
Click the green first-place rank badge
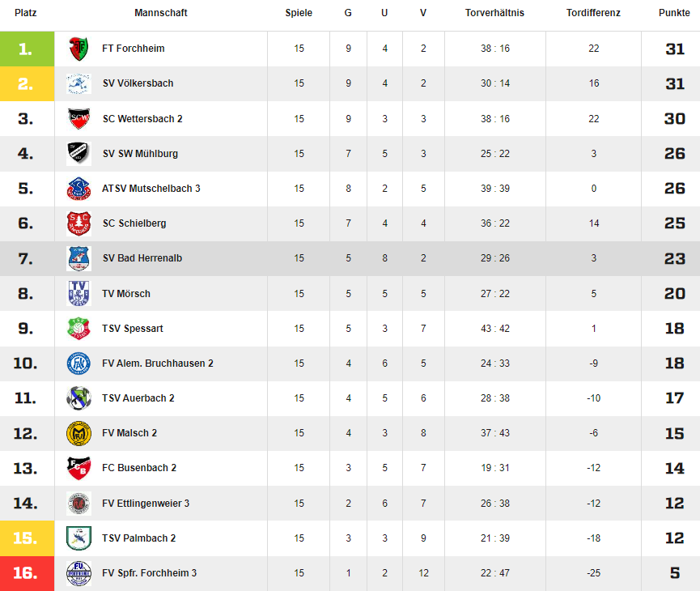pos(26,49)
